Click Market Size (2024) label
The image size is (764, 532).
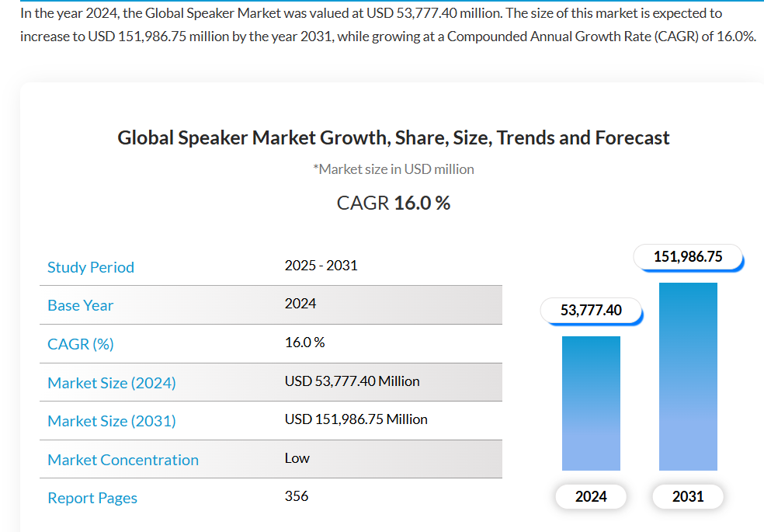[112, 383]
